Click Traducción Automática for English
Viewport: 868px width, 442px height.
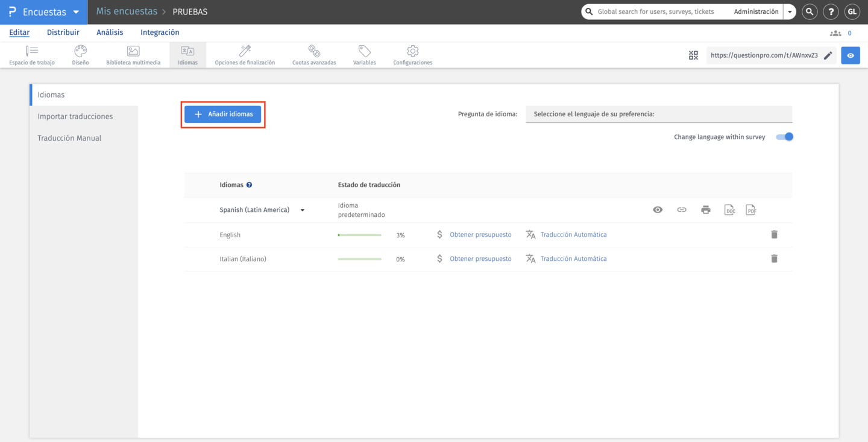click(573, 234)
